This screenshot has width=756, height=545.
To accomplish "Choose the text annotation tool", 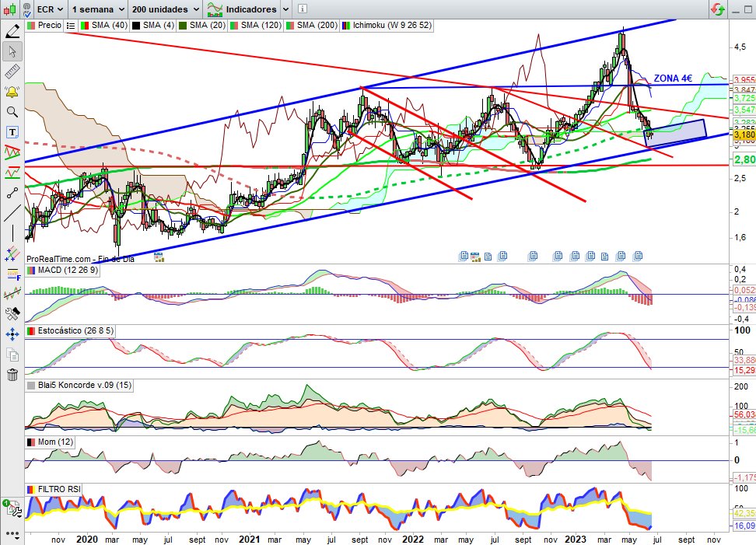I will pos(12,132).
